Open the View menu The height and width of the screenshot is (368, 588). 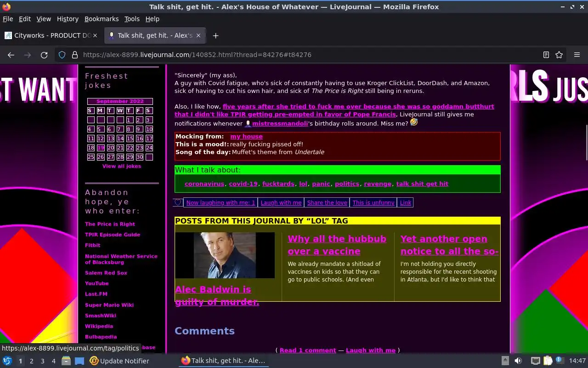[x=44, y=19]
